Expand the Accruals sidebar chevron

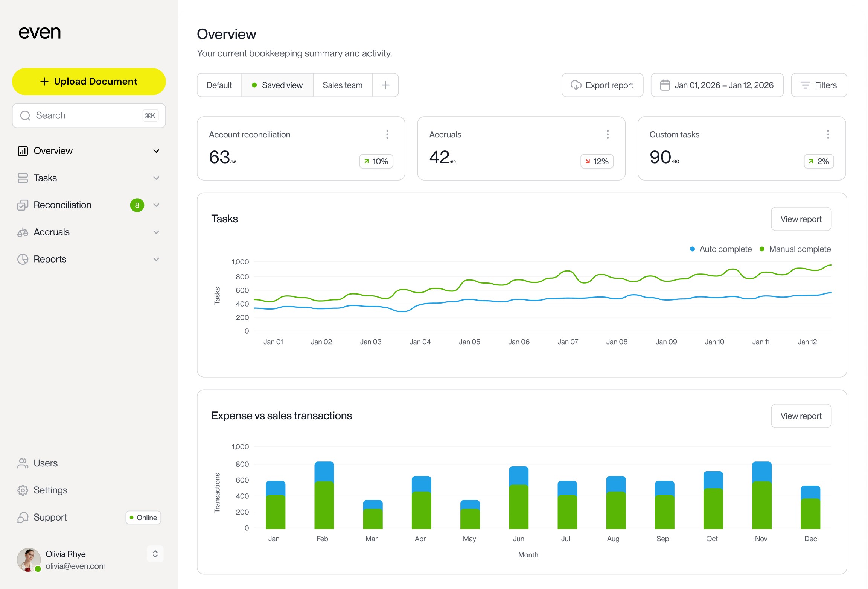[x=156, y=232]
